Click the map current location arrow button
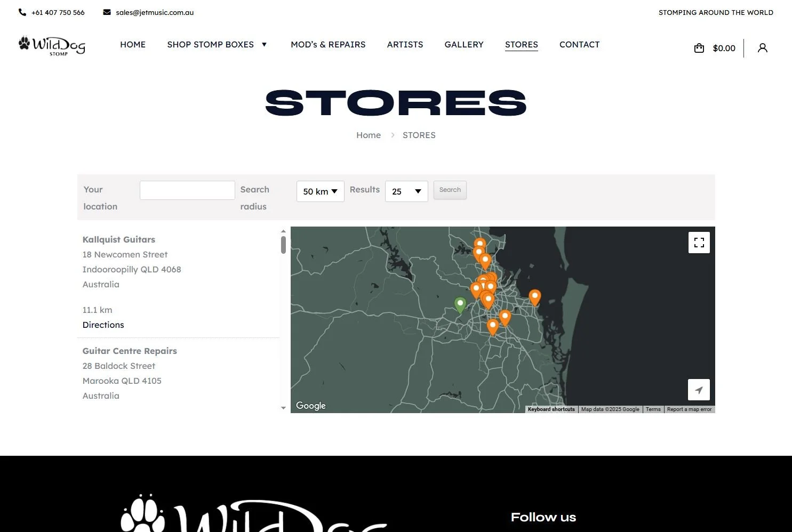 [699, 390]
